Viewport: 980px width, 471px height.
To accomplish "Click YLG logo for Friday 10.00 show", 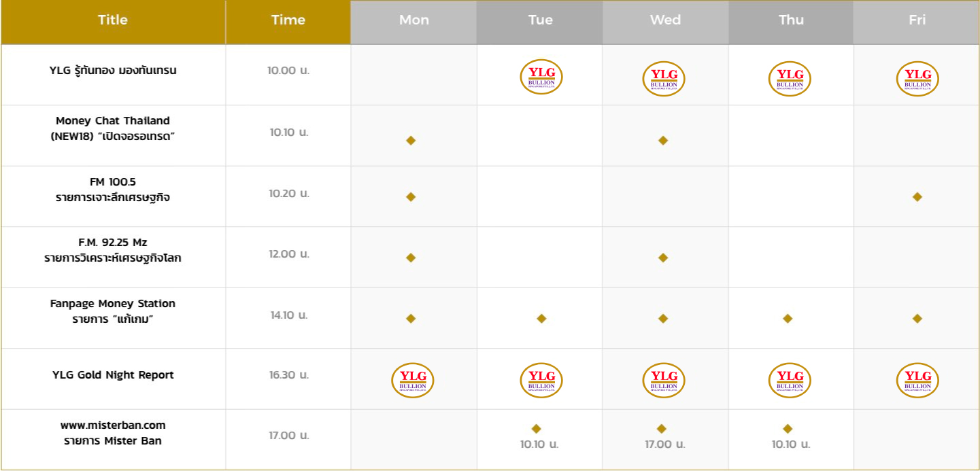I will [917, 78].
